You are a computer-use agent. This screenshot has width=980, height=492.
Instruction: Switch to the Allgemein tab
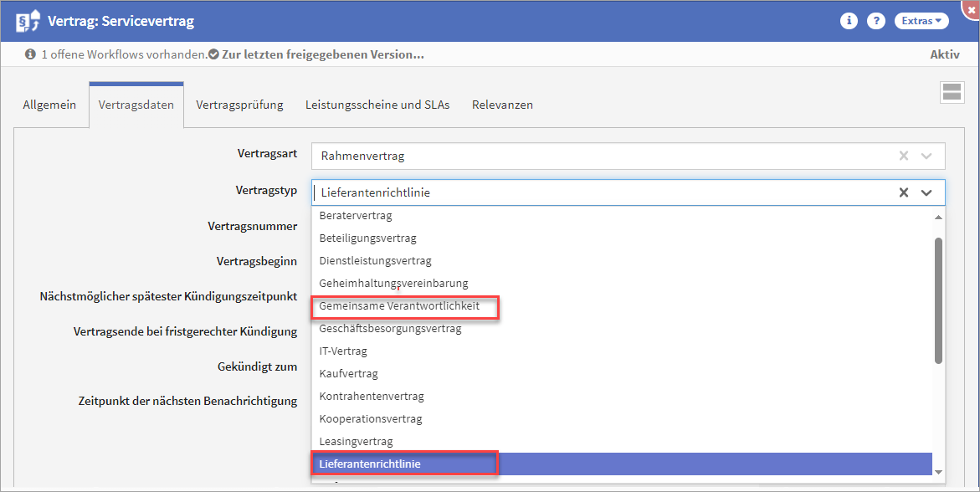[x=49, y=105]
